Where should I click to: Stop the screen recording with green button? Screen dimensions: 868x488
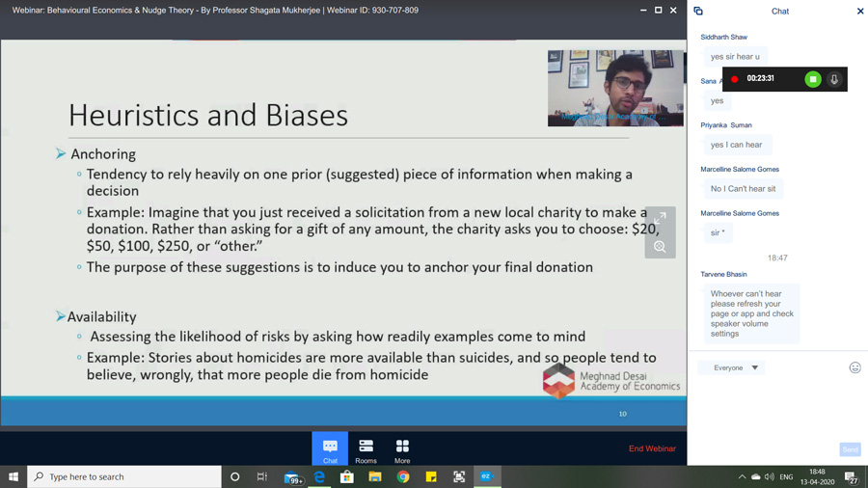813,79
